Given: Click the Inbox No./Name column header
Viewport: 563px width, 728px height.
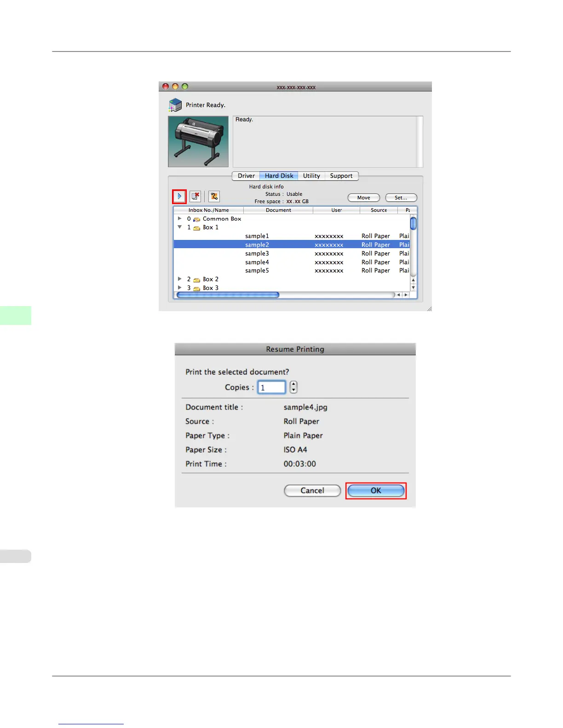Looking at the screenshot, I should click(x=208, y=210).
